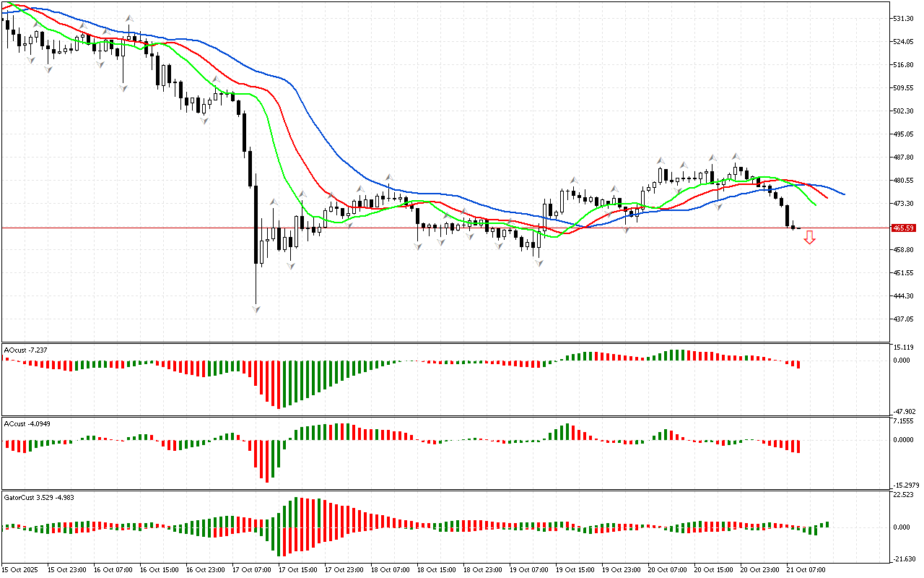Image resolution: width=924 pixels, height=578 pixels.
Task: Select the down fractal below the 444 low wick
Action: [256, 309]
